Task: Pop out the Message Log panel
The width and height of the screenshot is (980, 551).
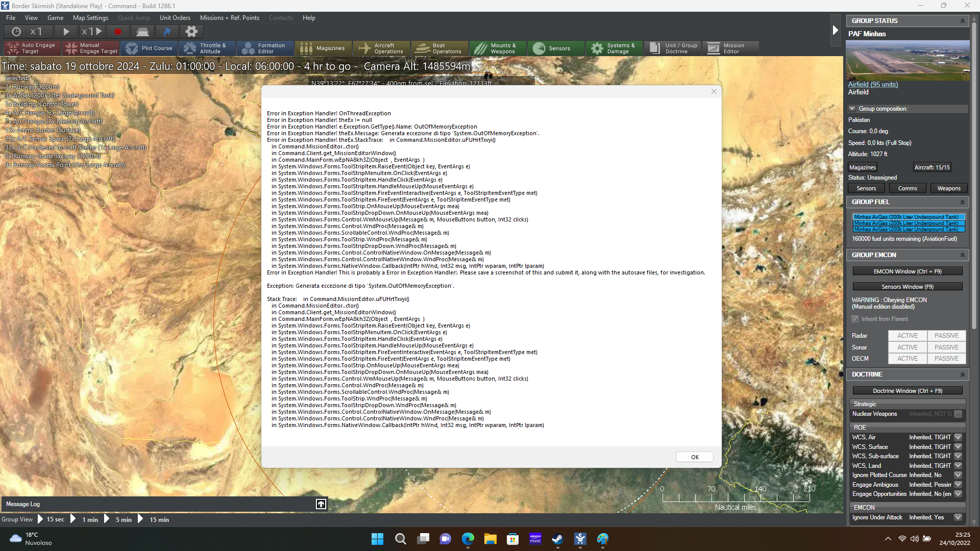Action: 321,504
